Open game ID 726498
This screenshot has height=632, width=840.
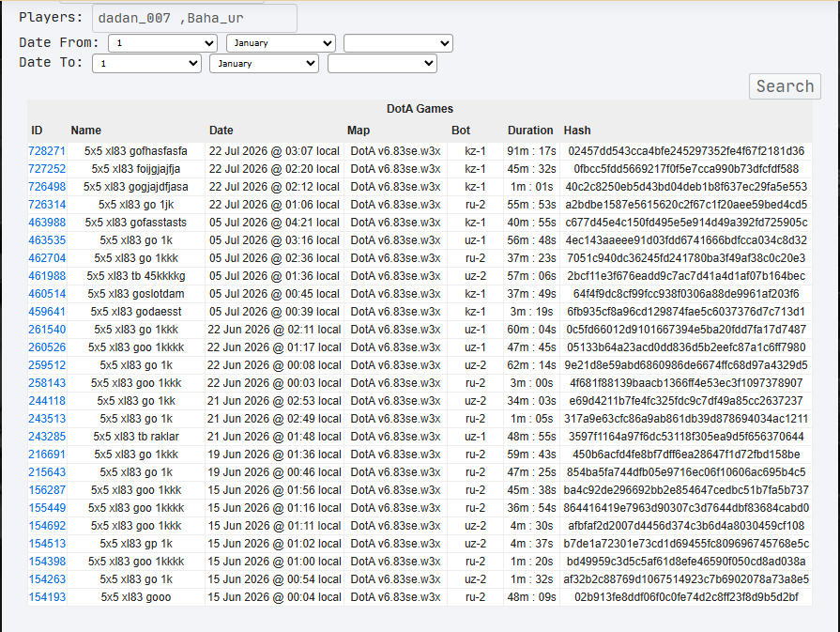click(x=47, y=187)
